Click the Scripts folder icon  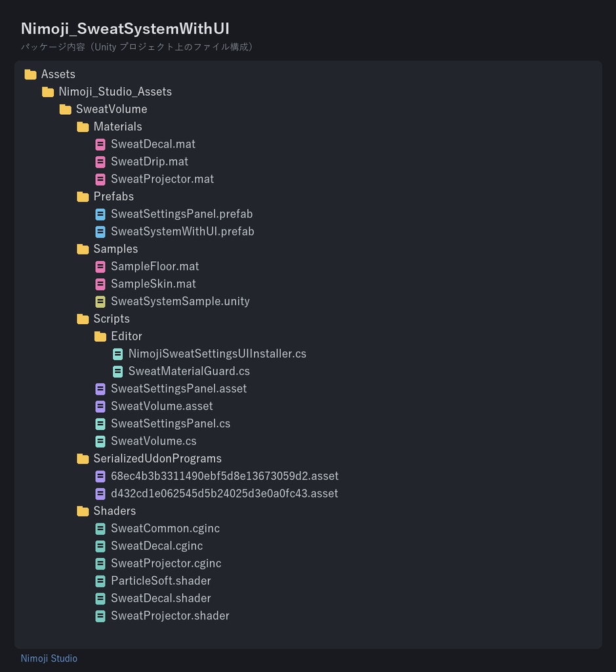point(83,320)
